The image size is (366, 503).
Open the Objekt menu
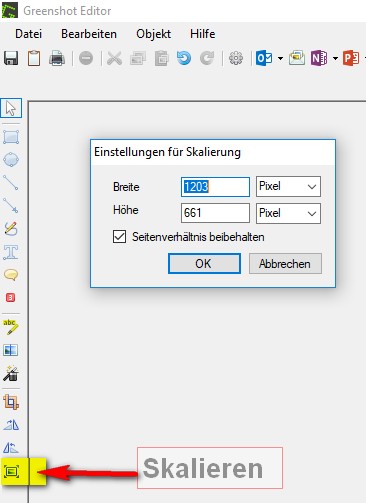pos(154,34)
